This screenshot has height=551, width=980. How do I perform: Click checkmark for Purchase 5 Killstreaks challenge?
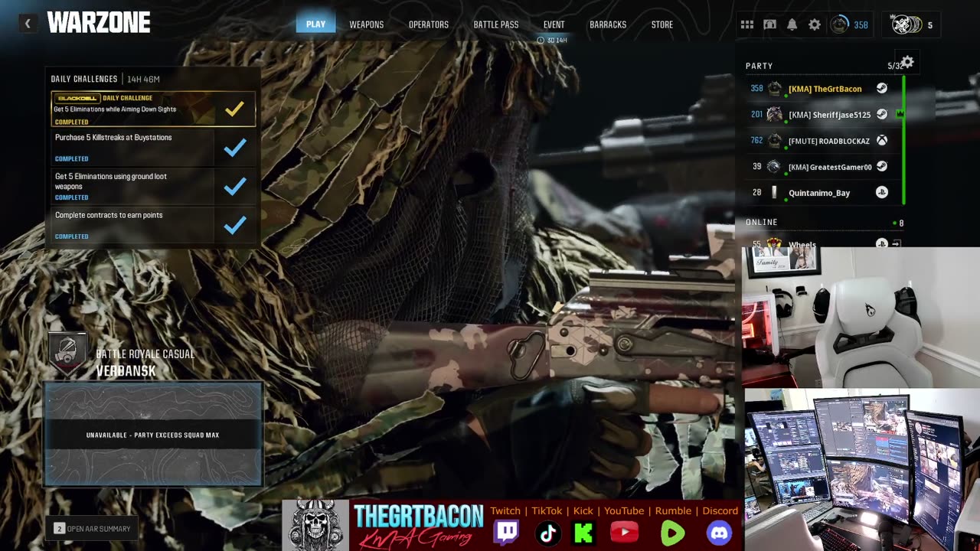point(234,148)
